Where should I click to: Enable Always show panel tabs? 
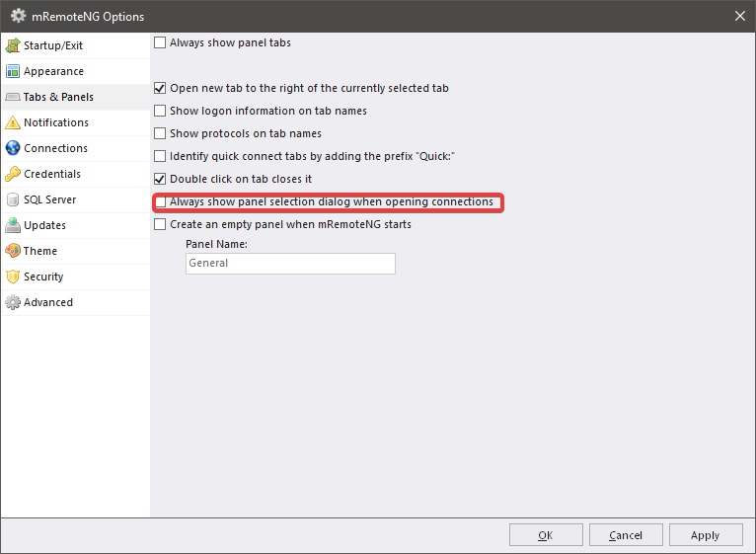[160, 42]
